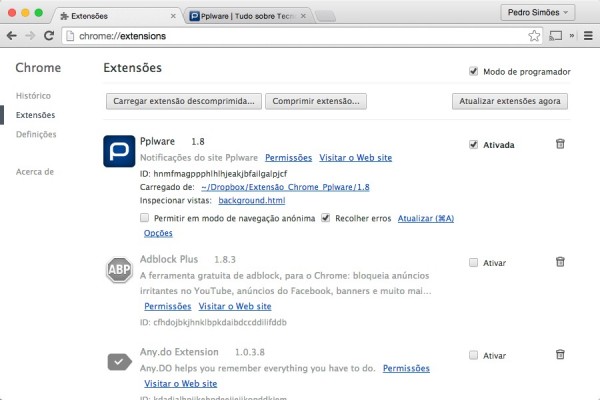Switch to the Extensões browser tab
The width and height of the screenshot is (600, 400).
(x=118, y=16)
